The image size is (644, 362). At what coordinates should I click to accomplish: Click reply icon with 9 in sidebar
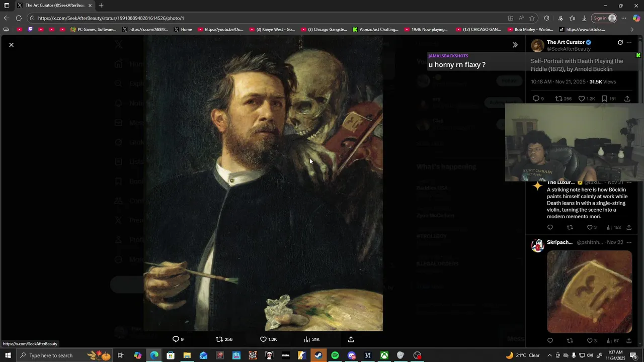[x=538, y=99]
